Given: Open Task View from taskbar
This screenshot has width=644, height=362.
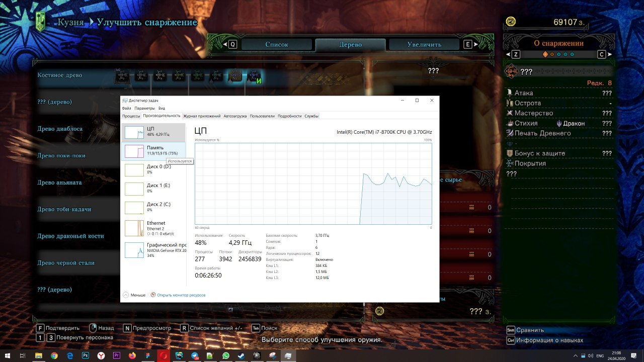Looking at the screenshot, I should pos(23,355).
